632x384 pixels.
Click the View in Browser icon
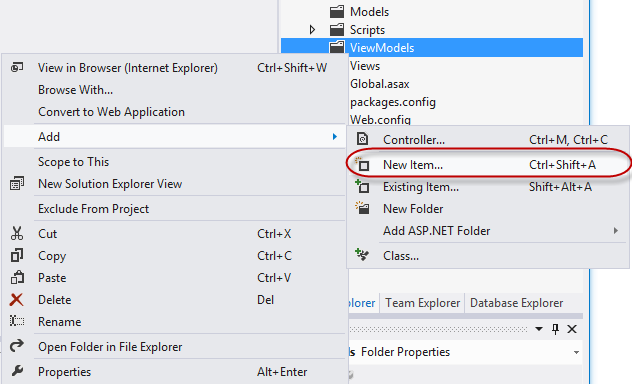(17, 67)
